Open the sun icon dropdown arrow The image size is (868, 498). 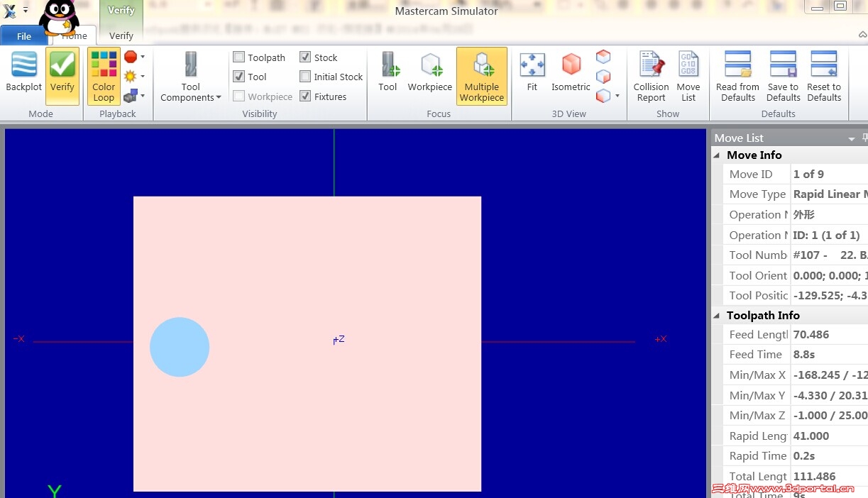pos(143,76)
